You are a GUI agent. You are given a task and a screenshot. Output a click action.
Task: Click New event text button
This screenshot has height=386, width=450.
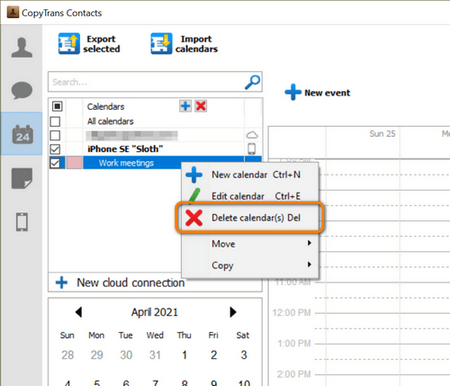(x=327, y=93)
